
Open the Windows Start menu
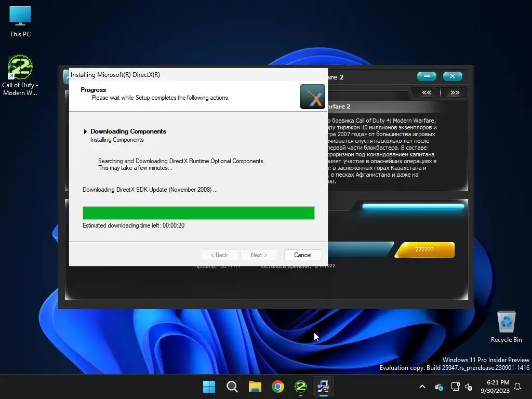(x=209, y=387)
